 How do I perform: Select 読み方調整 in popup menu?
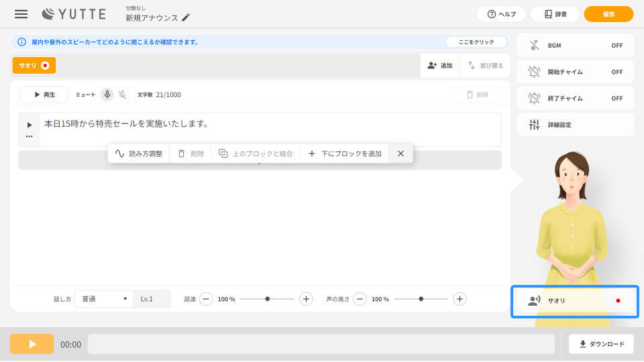click(x=139, y=154)
